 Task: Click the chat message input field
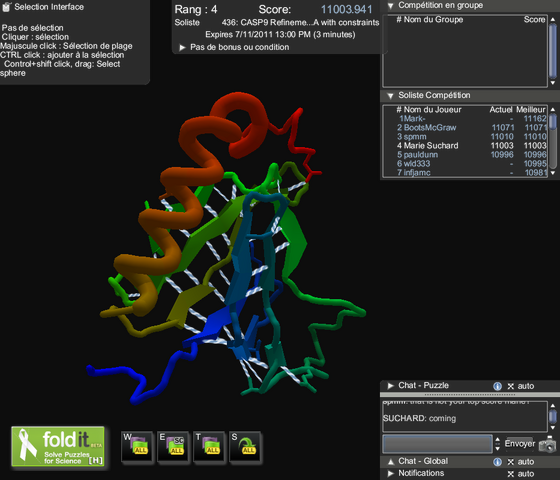(438, 444)
